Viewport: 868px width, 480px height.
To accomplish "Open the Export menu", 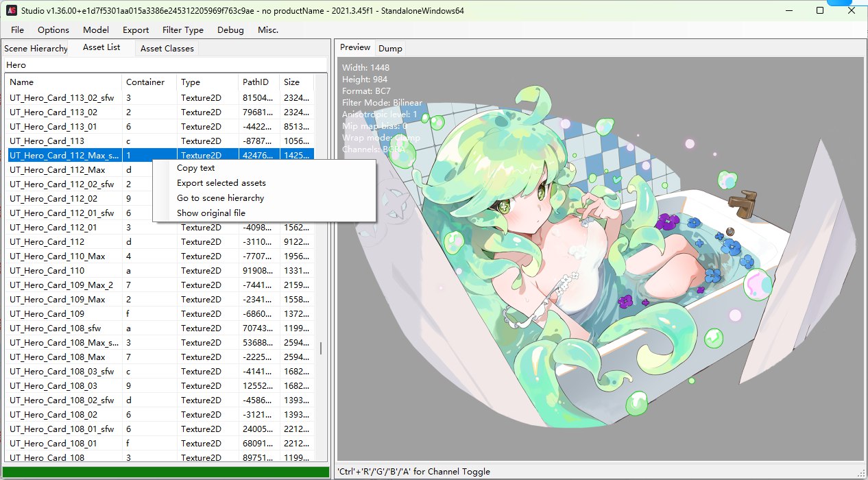I will (136, 29).
